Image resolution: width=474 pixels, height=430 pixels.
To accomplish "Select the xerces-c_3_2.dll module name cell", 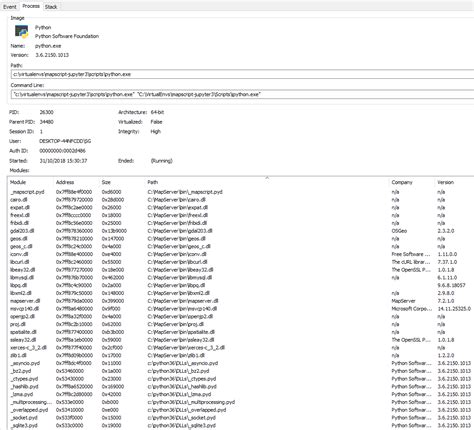I will pyautogui.click(x=28, y=347).
